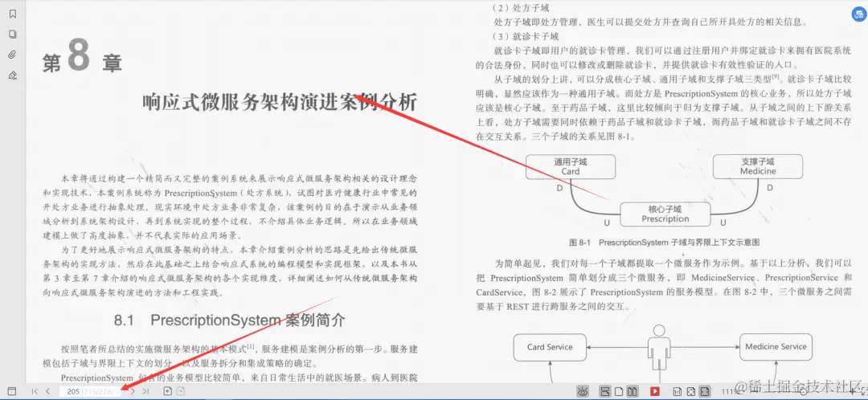
Task: Click the Card box labeled 通用子域
Action: (571, 166)
